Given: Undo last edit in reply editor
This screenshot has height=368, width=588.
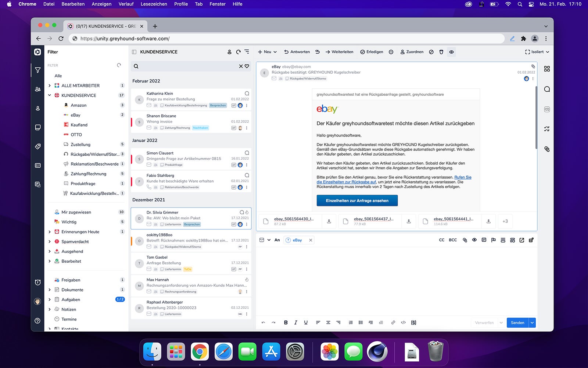Looking at the screenshot, I should (263, 322).
